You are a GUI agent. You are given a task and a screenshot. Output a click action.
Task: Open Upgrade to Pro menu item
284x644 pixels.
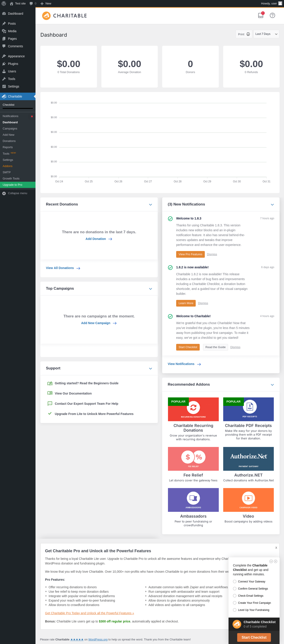coord(18,185)
